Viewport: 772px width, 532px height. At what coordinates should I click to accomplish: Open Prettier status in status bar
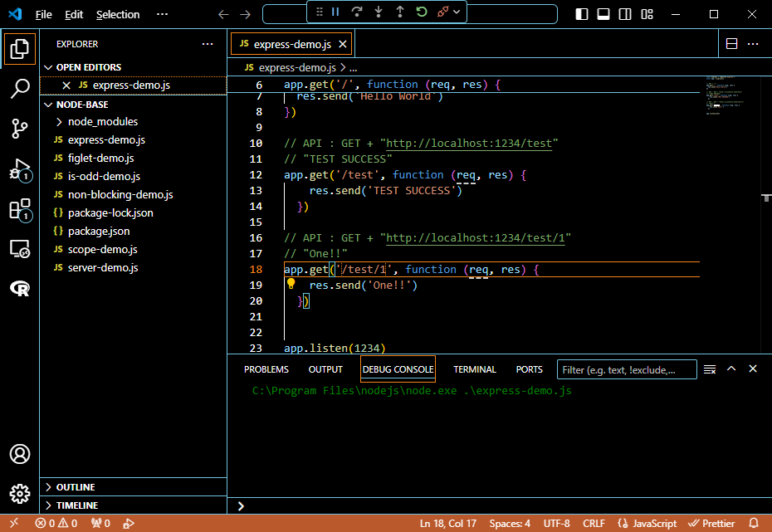point(711,524)
